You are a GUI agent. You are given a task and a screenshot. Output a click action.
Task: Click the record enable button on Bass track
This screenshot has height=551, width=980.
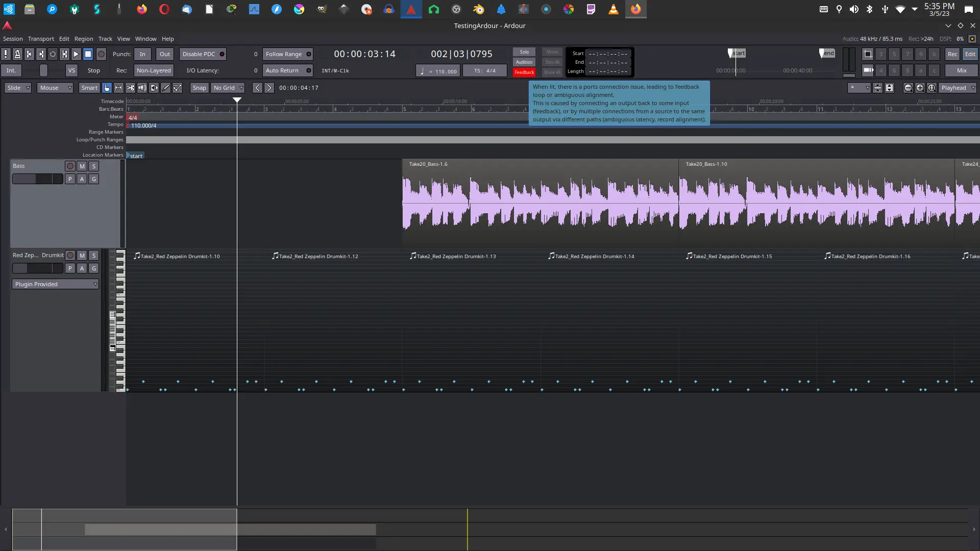coord(69,166)
